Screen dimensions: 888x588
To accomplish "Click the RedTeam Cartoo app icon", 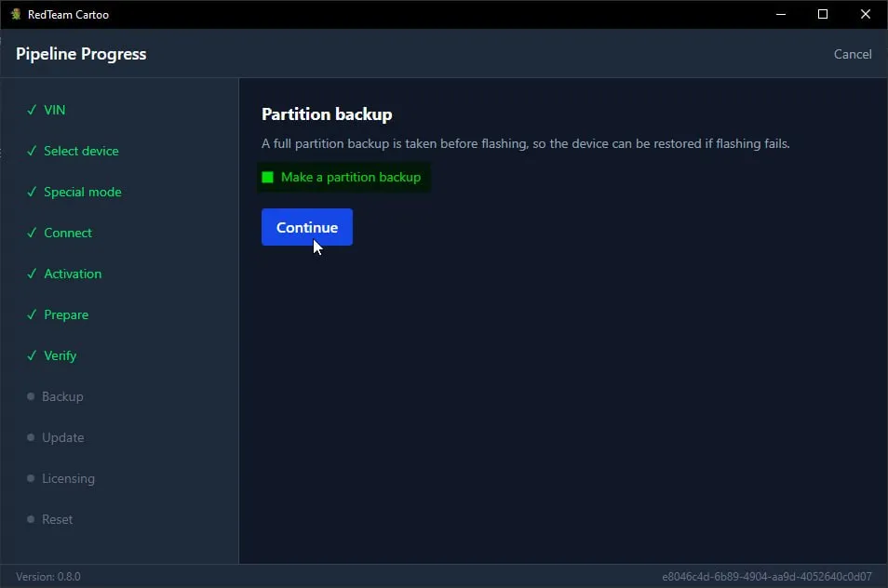I will pos(16,14).
